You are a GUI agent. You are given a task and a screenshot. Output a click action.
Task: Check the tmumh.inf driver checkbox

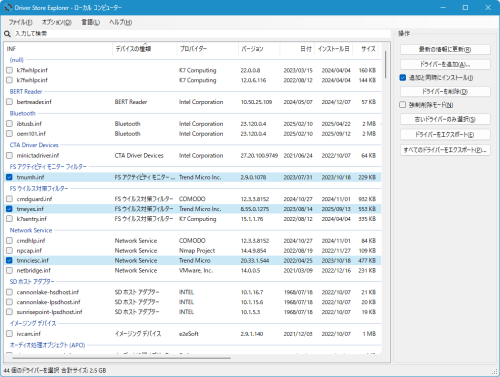(9, 177)
